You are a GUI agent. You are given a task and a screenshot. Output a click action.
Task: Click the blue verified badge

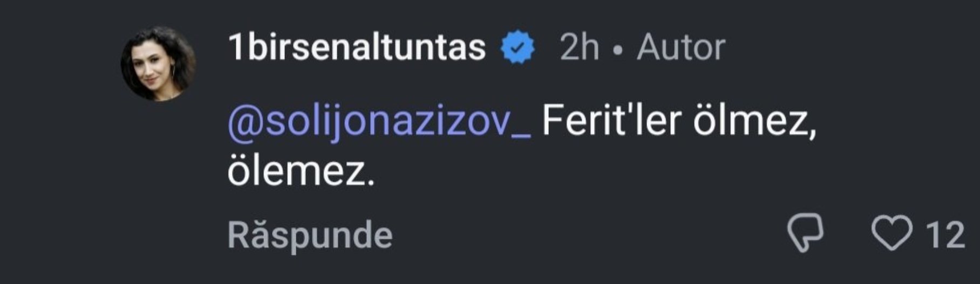[518, 48]
